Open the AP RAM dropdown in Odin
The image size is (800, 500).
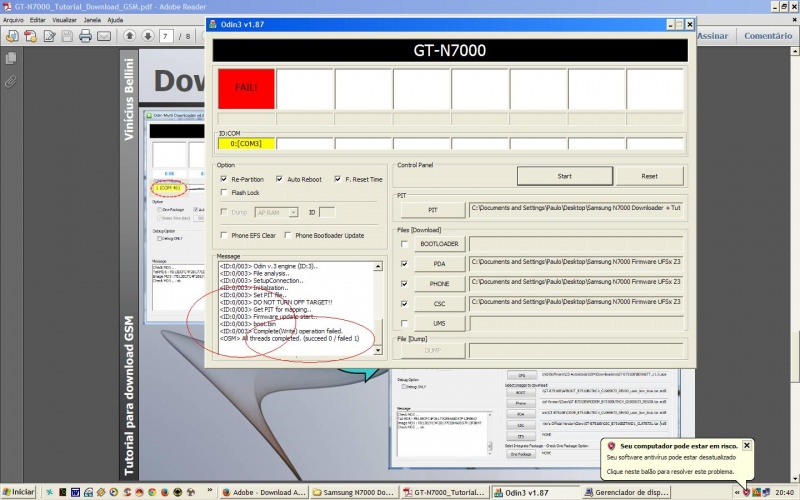(x=293, y=212)
